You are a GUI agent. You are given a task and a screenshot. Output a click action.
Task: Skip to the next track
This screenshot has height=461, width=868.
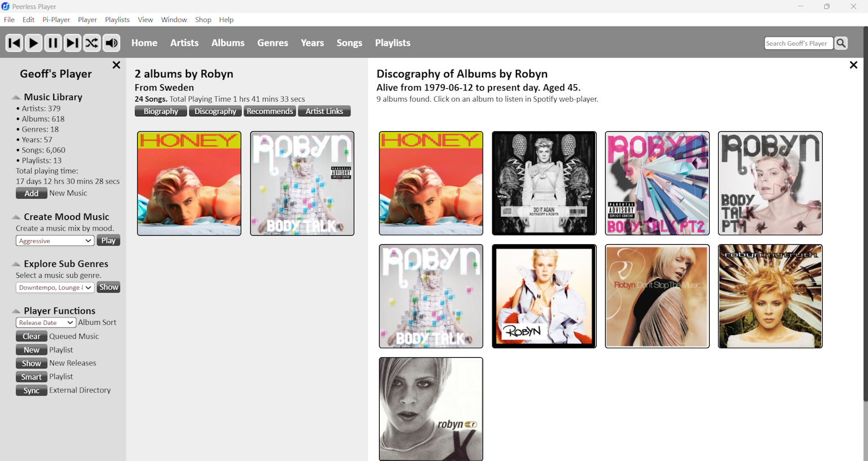point(72,43)
